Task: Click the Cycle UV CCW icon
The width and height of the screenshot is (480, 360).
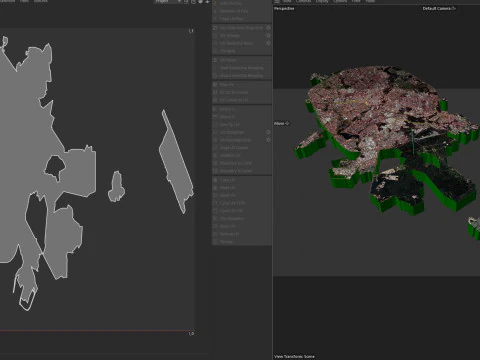Action: click(x=215, y=203)
